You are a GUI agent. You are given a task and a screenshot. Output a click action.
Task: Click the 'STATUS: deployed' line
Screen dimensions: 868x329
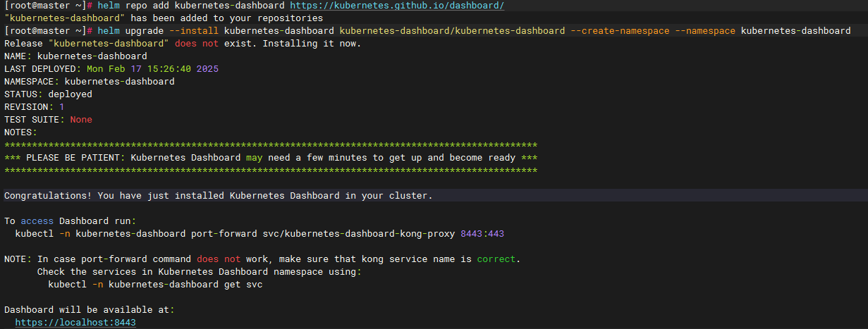(48, 94)
